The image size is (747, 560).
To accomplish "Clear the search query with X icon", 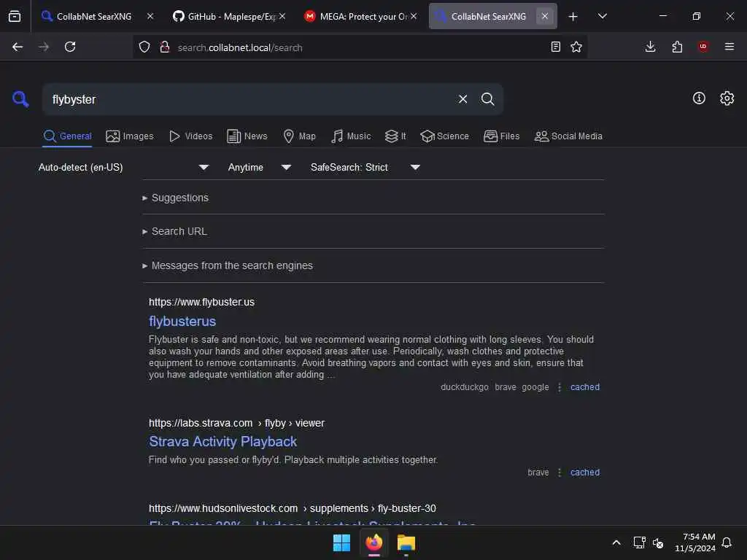I will point(462,99).
